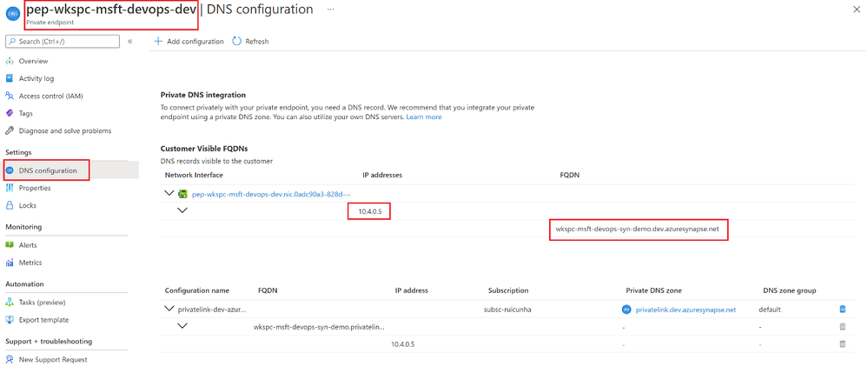Image resolution: width=868 pixels, height=380 pixels.
Task: Collapse the privatelink-dev-azur... configuration chevron
Action: pyautogui.click(x=169, y=309)
